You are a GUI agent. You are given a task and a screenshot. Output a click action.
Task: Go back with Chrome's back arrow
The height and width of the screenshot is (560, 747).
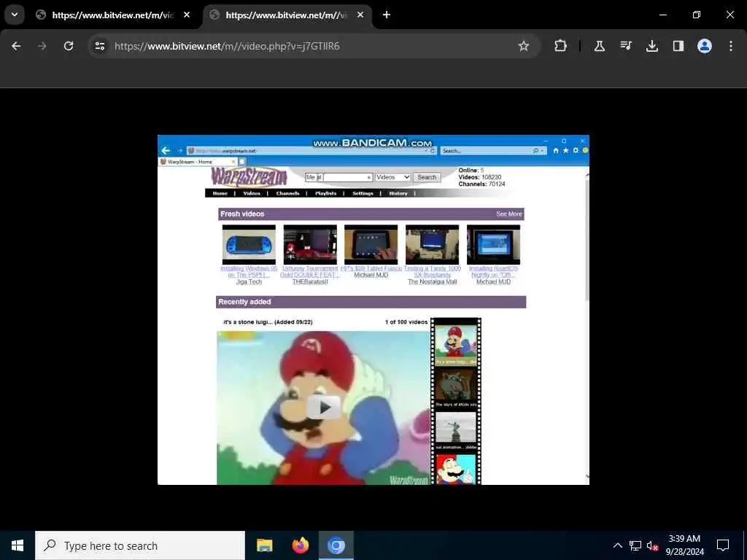16,46
